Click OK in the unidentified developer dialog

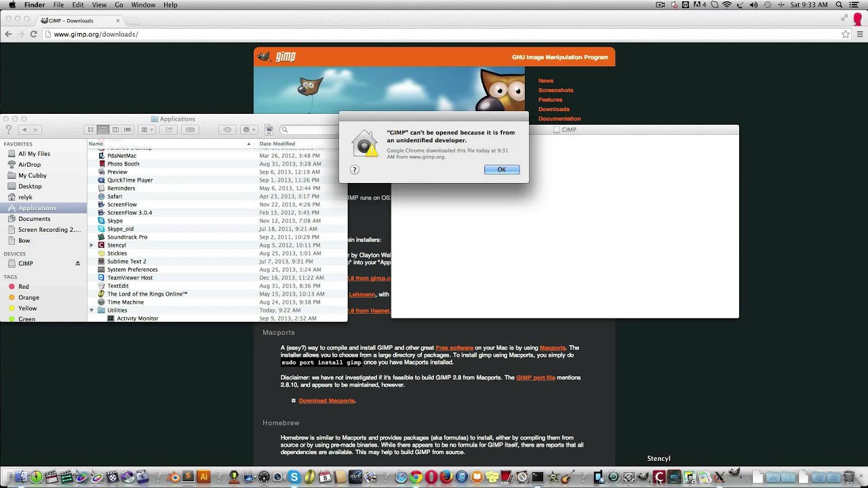(502, 169)
